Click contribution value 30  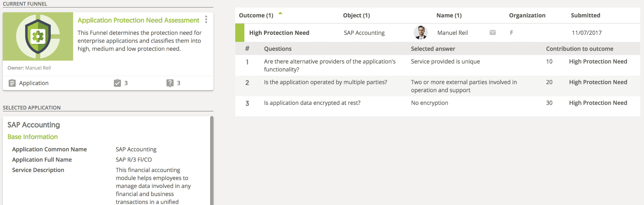549,103
